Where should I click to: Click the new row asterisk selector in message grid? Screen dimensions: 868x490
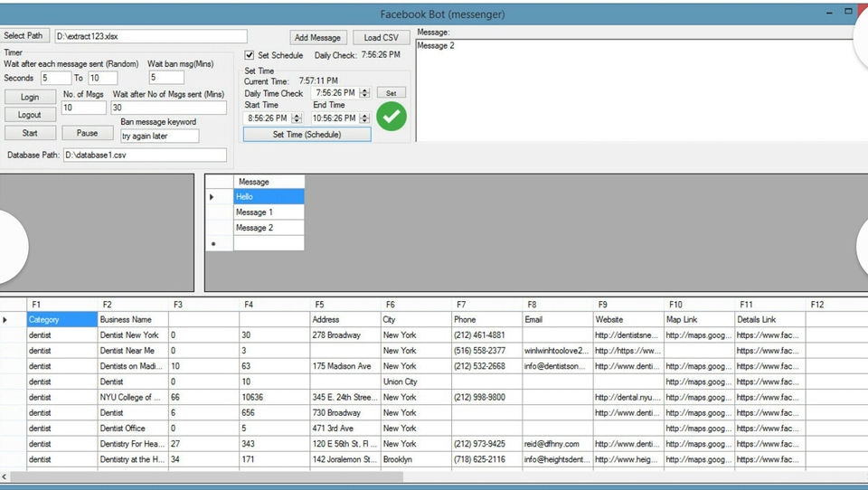[x=219, y=243]
